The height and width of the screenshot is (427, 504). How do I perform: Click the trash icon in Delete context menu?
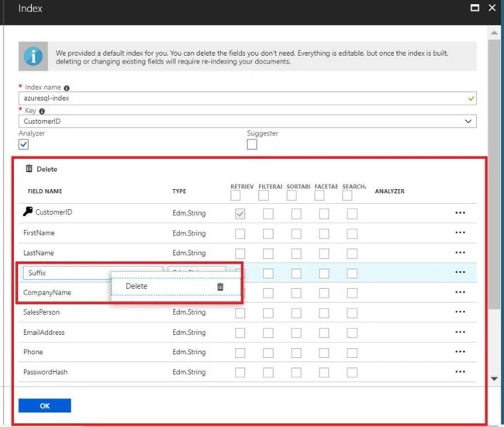point(220,287)
